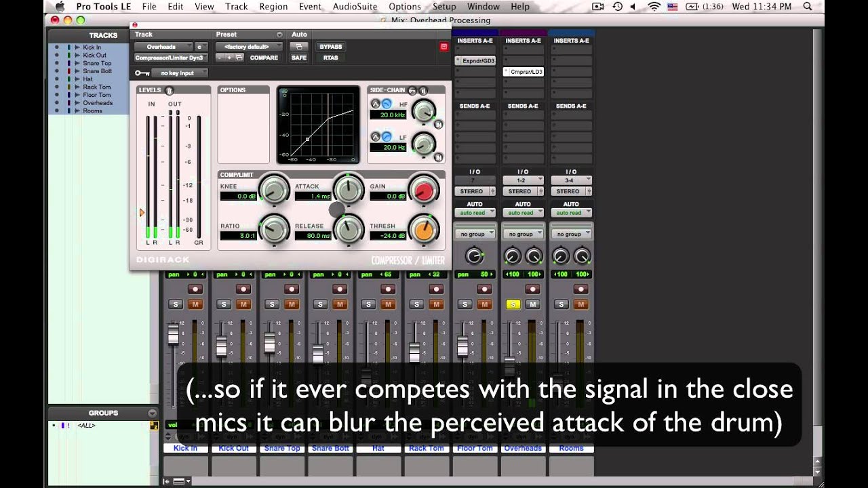Click the side-chain key icon
Image resolution: width=868 pixels, height=488 pixels.
pos(413,90)
